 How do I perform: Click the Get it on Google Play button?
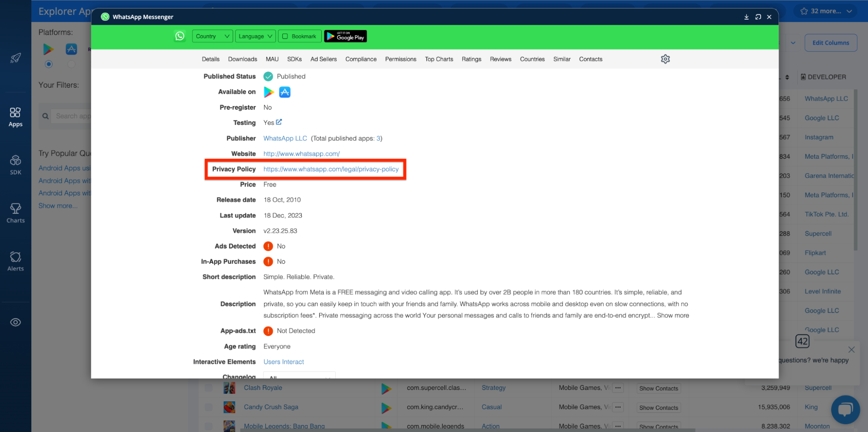(346, 36)
